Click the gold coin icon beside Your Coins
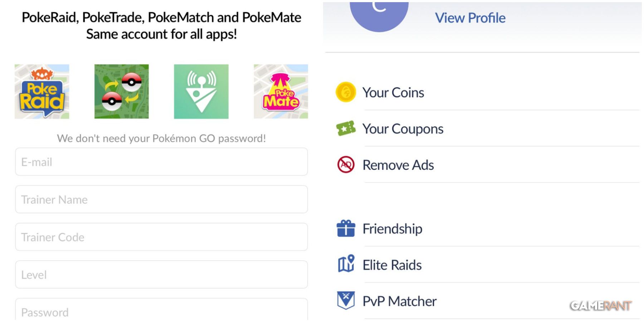The width and height of the screenshot is (644, 322). coord(346,92)
